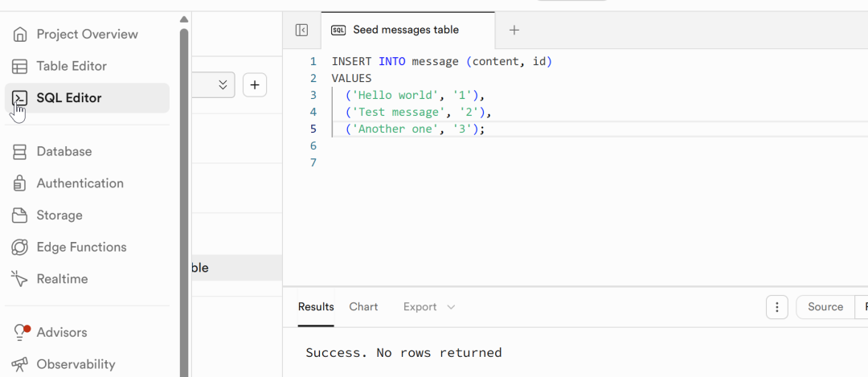Navigate to Database section
This screenshot has width=868, height=377.
coord(64,152)
